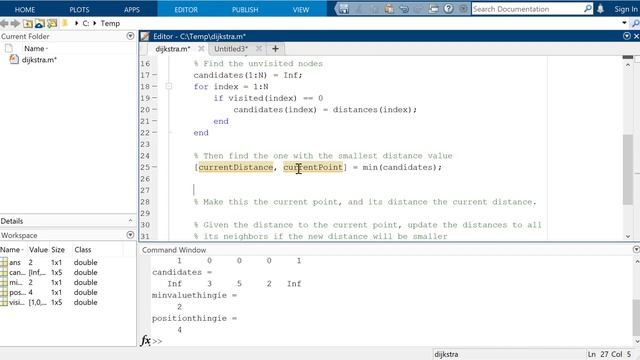Image resolution: width=640 pixels, height=360 pixels.
Task: Add a new editor tab with plus button
Action: 275,49
